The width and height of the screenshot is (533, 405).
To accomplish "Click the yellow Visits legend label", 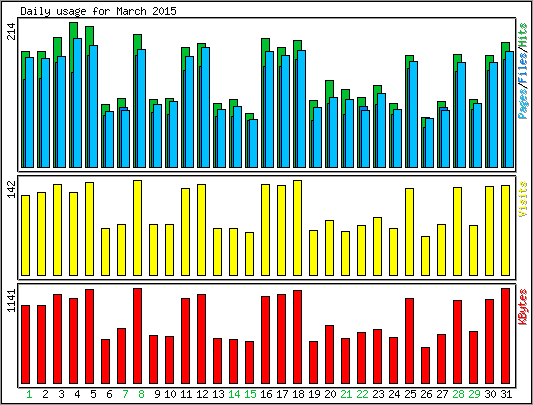I will pos(523,199).
